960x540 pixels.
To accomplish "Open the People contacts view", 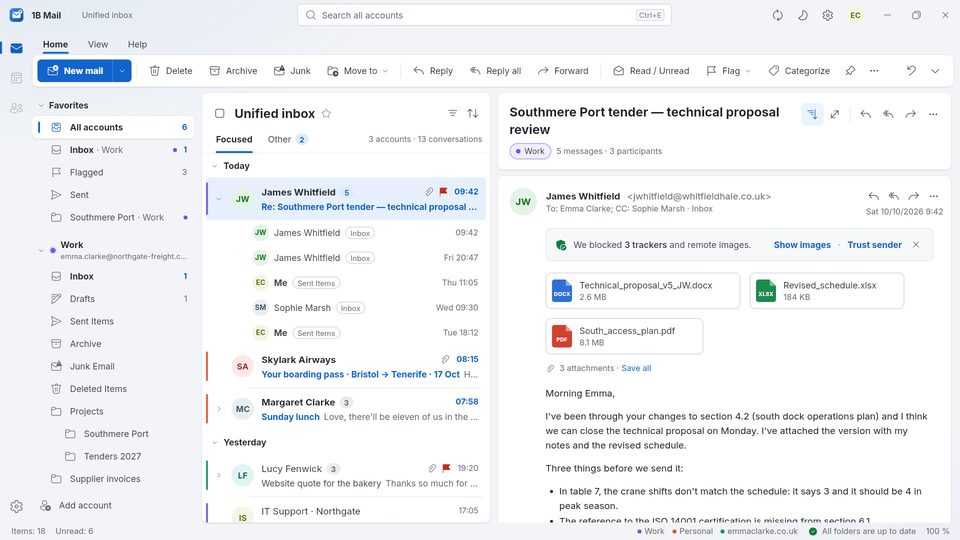I will click(x=17, y=108).
